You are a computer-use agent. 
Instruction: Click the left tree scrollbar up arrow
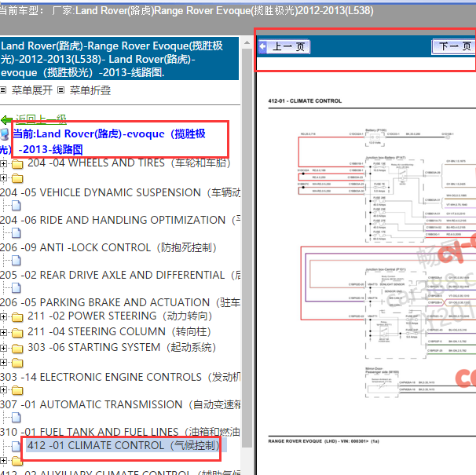(x=247, y=42)
